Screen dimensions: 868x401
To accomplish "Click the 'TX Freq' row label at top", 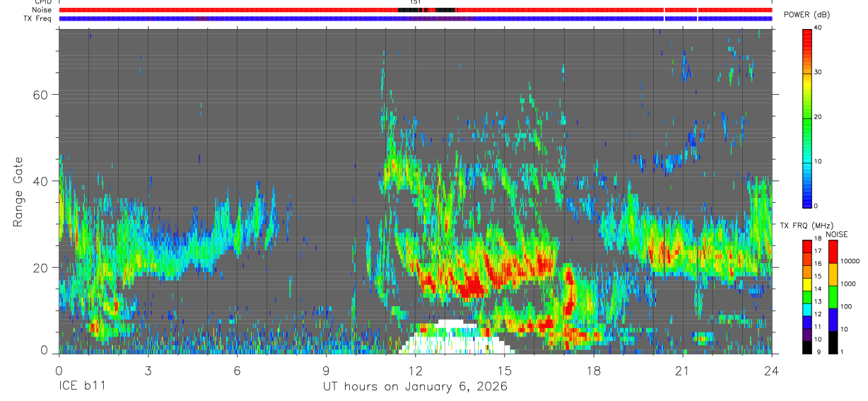I will pyautogui.click(x=39, y=18).
